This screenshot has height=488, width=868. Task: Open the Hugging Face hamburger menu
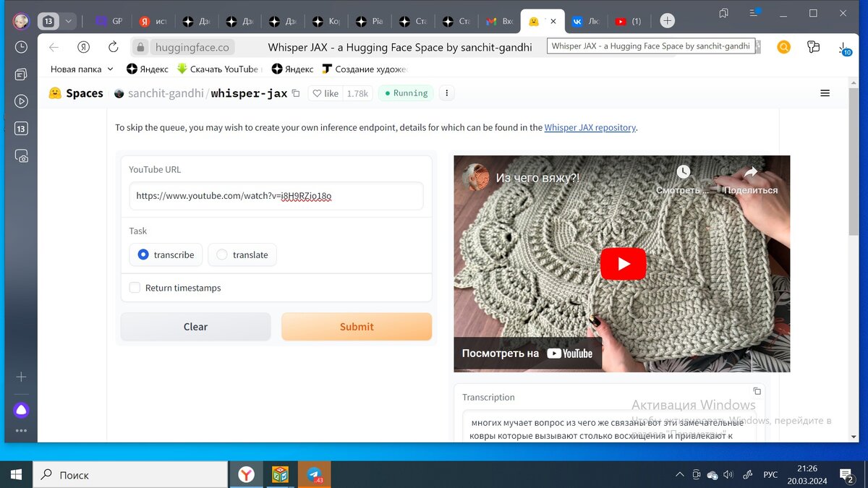pyautogui.click(x=825, y=93)
